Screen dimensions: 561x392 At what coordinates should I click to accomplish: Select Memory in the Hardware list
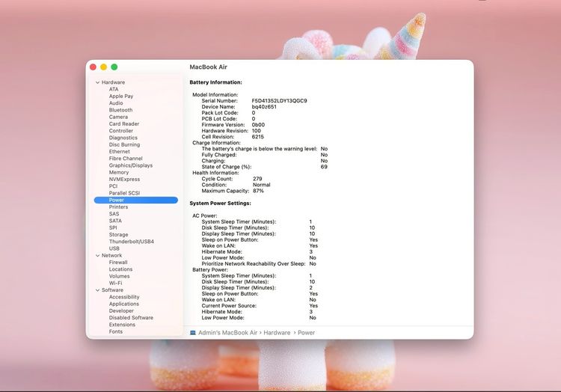(119, 172)
